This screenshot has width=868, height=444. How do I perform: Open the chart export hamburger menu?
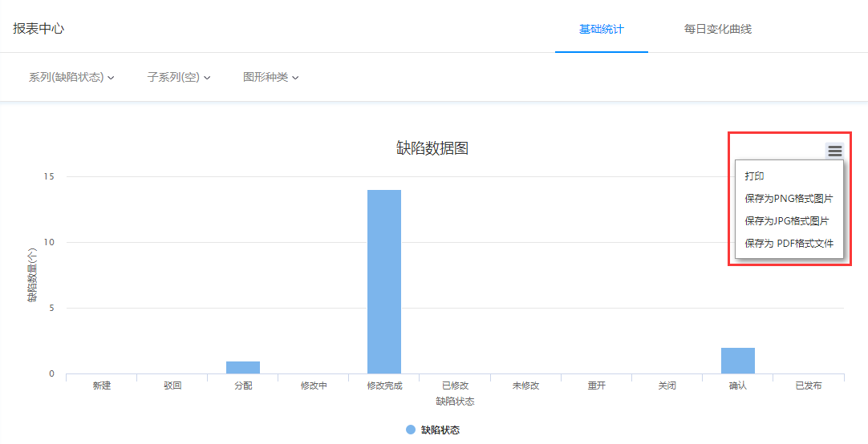tap(834, 151)
